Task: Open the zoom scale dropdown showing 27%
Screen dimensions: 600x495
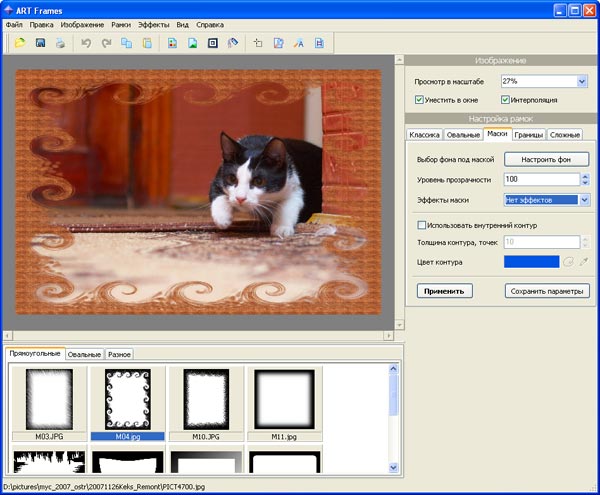Action: pos(582,81)
